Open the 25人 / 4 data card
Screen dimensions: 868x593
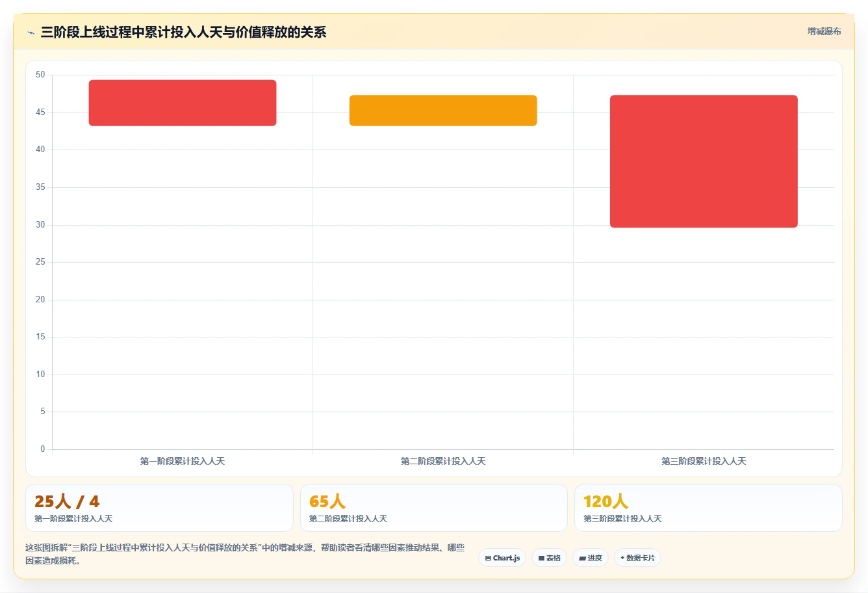[159, 508]
